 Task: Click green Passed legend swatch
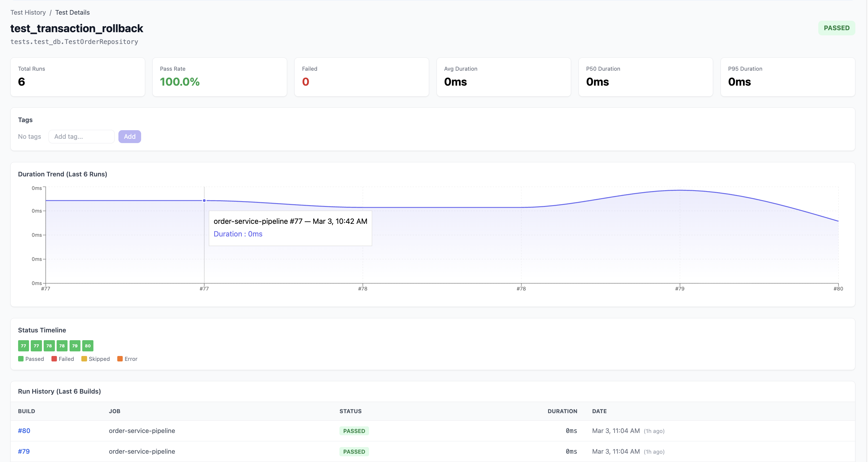21,359
